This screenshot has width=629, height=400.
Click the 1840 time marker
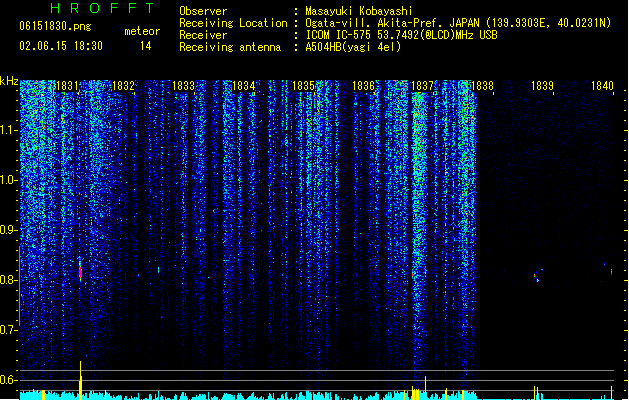(603, 86)
